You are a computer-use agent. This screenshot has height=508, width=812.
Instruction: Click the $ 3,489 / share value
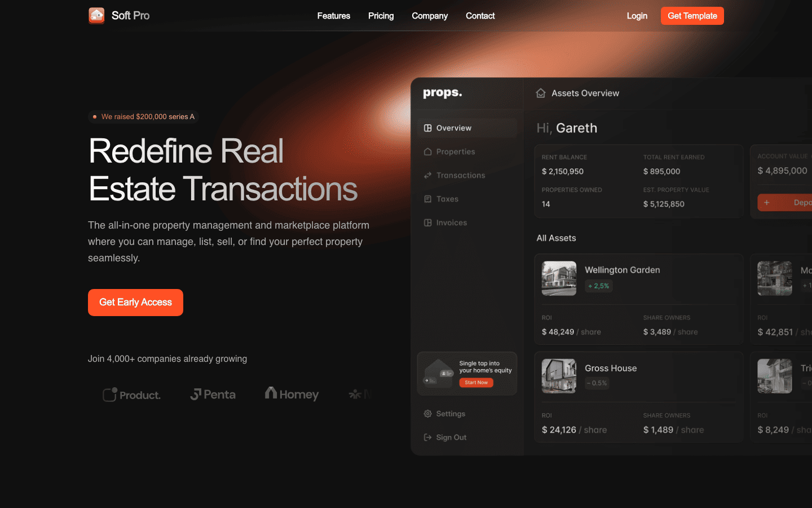[x=670, y=332]
